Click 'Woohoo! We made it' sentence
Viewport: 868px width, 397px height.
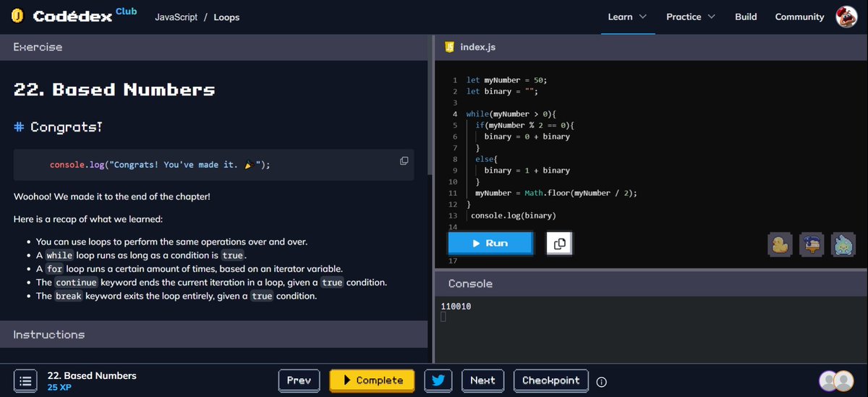click(x=112, y=196)
